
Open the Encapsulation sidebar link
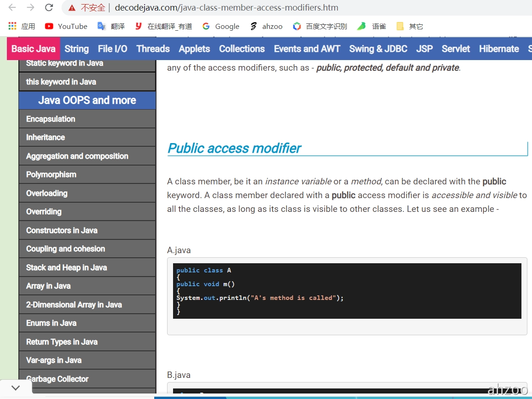[50, 119]
